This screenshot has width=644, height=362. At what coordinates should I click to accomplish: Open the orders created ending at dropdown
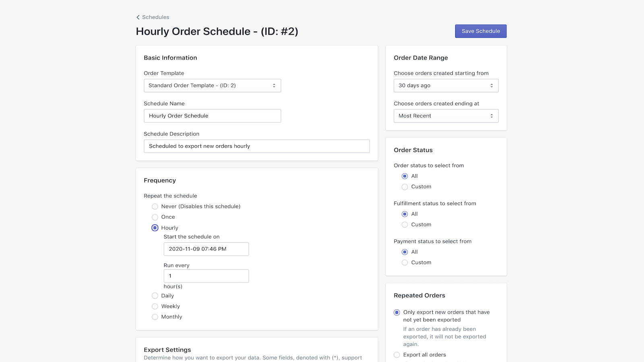pyautogui.click(x=446, y=116)
